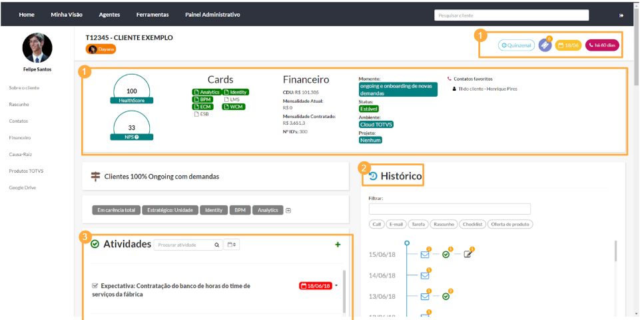Click Felipe Santos profile avatar
The image size is (644, 320).
[37, 48]
